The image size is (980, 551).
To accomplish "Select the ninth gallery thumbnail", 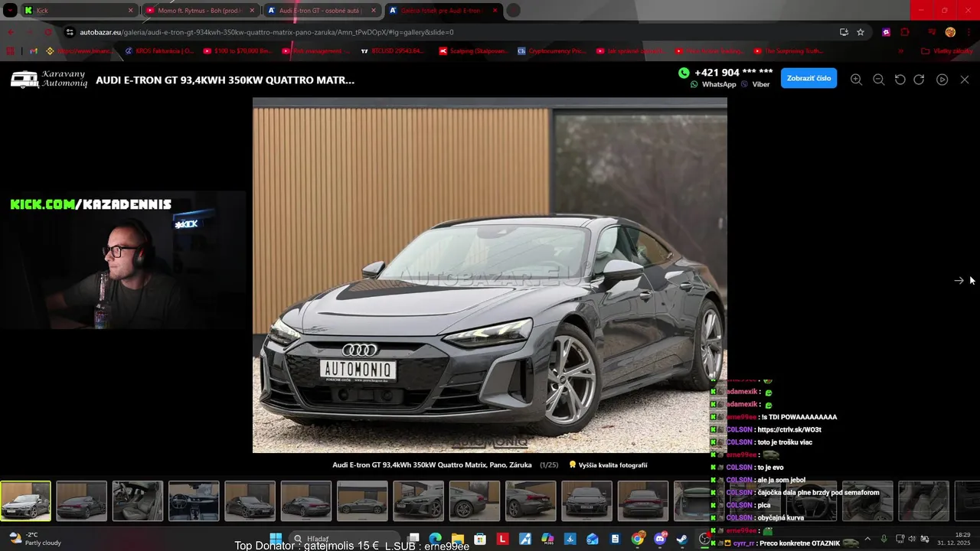I will pos(475,500).
